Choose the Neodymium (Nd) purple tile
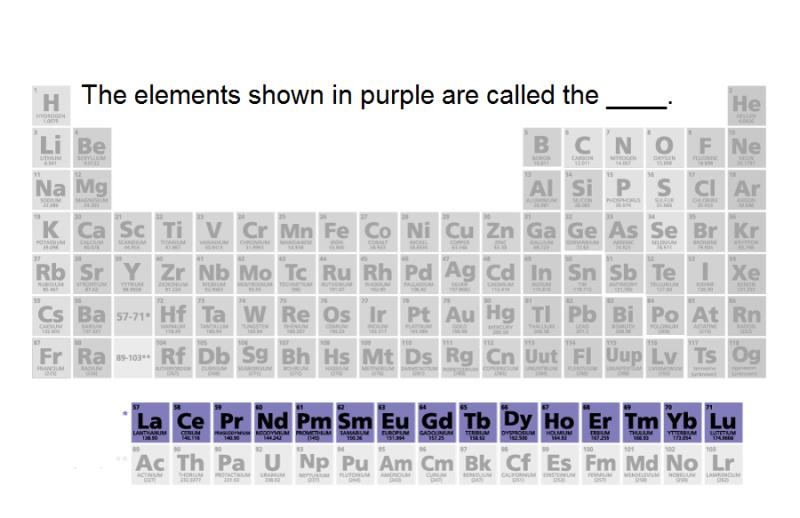800x518 pixels. (273, 422)
